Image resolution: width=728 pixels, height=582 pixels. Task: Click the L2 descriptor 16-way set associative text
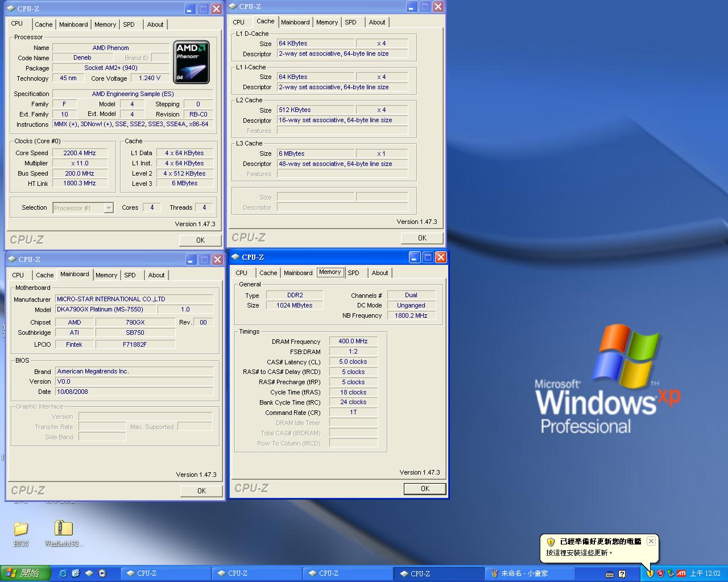[342, 120]
